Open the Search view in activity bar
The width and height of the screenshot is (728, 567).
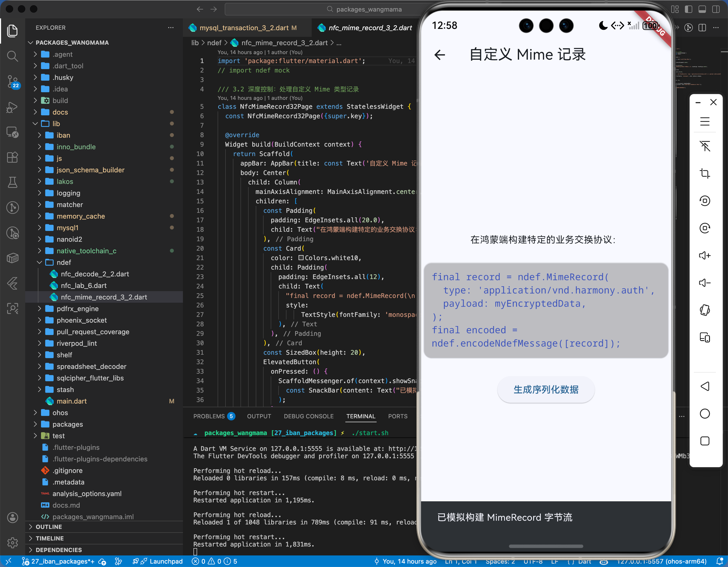pyautogui.click(x=12, y=56)
